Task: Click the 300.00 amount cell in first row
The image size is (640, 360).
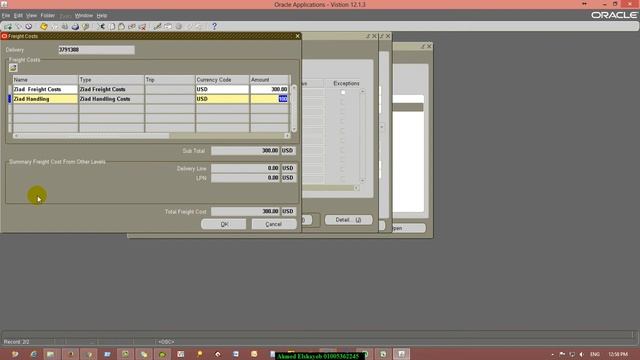Action: point(269,89)
